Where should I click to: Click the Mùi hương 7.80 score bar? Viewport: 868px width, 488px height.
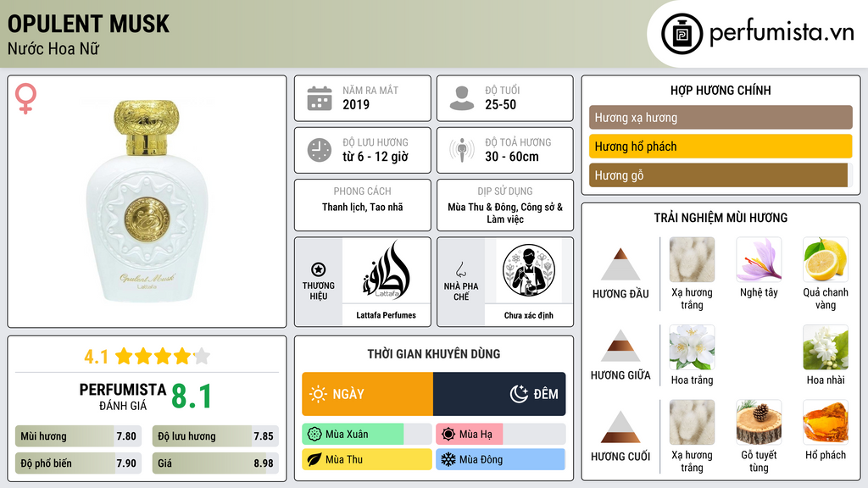point(78,436)
